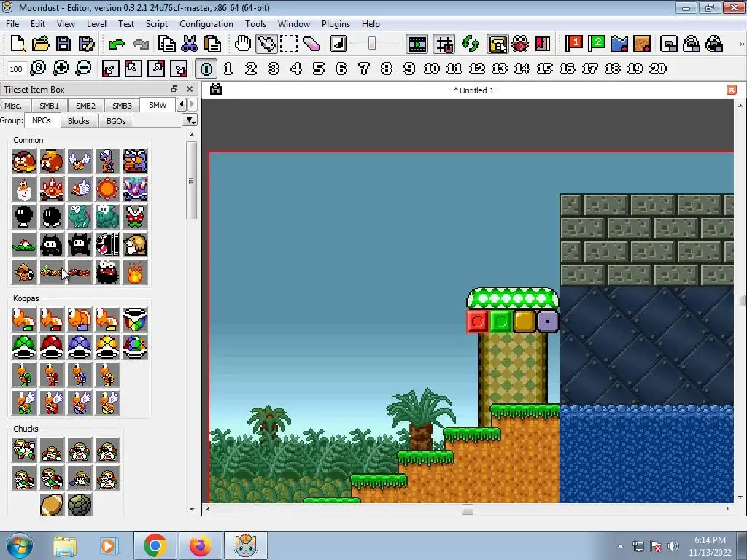Float the Tileset Item Box panel
The height and width of the screenshot is (560, 747).
(x=174, y=89)
